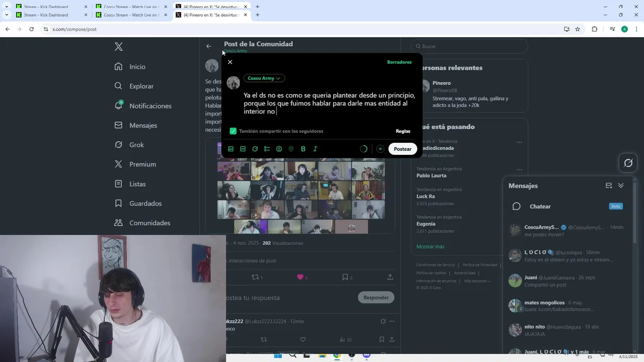Open the floating Grok button
Viewport: 644px width, 362px height.
tap(628, 163)
